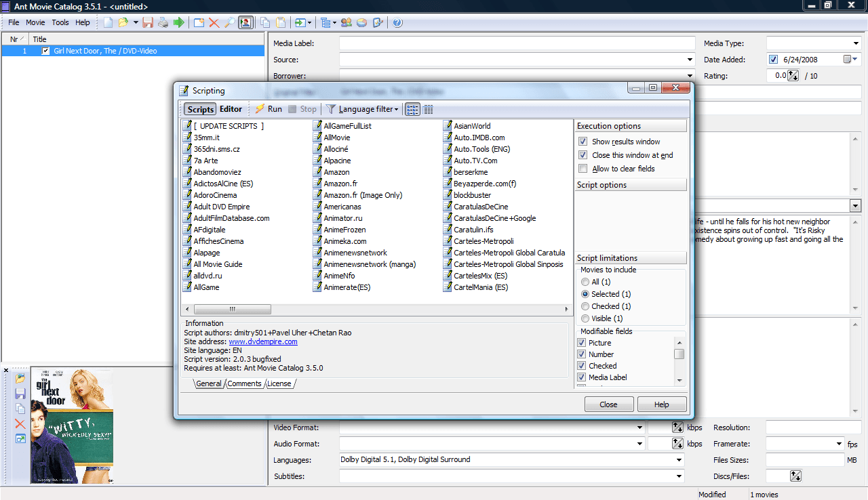This screenshot has width=868, height=500.
Task: Click the Save catalog floppy icon in main toolbar
Action: coord(148,22)
